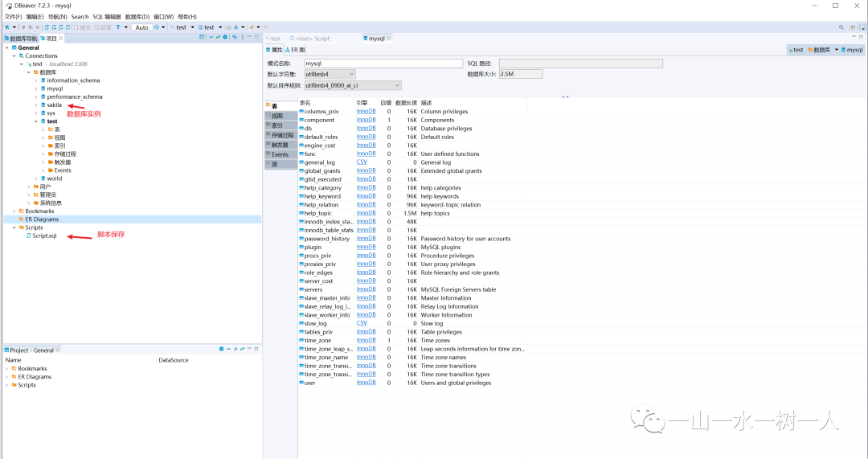868x459 pixels.
Task: Click the mysql breadcrumb at top right
Action: (x=852, y=50)
